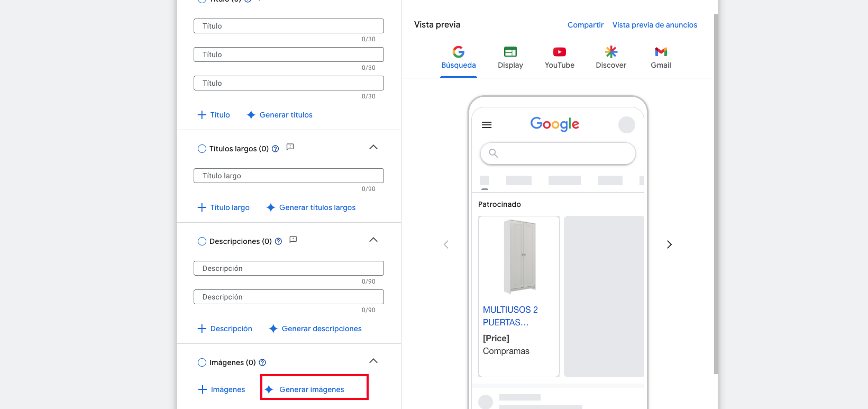The height and width of the screenshot is (409, 868).
Task: Go to next preview with right arrow
Action: click(x=669, y=244)
